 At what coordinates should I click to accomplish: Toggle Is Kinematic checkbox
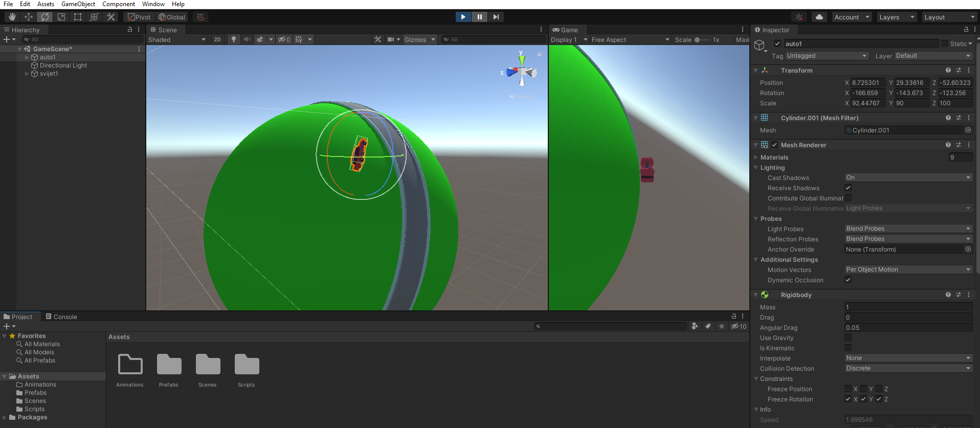pyautogui.click(x=848, y=348)
